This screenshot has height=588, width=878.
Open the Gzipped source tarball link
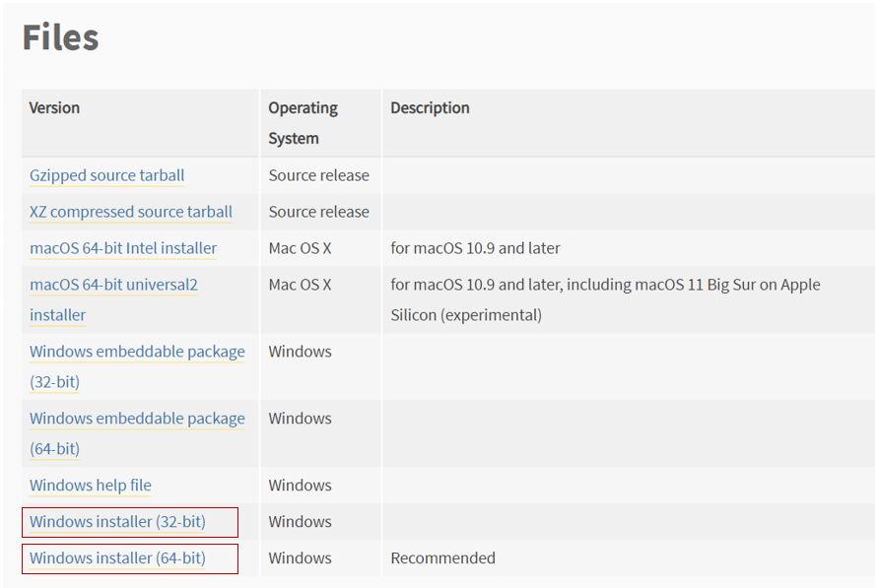pyautogui.click(x=107, y=175)
